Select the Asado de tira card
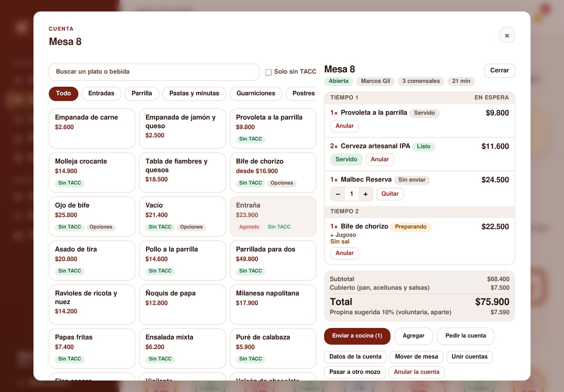This screenshot has width=564, height=392. tap(92, 261)
